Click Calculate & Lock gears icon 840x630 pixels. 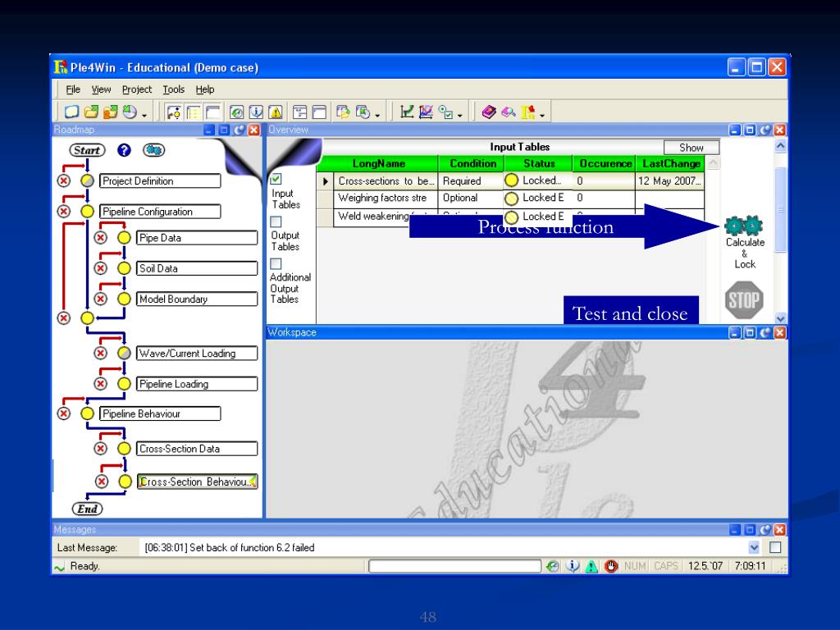point(743,226)
